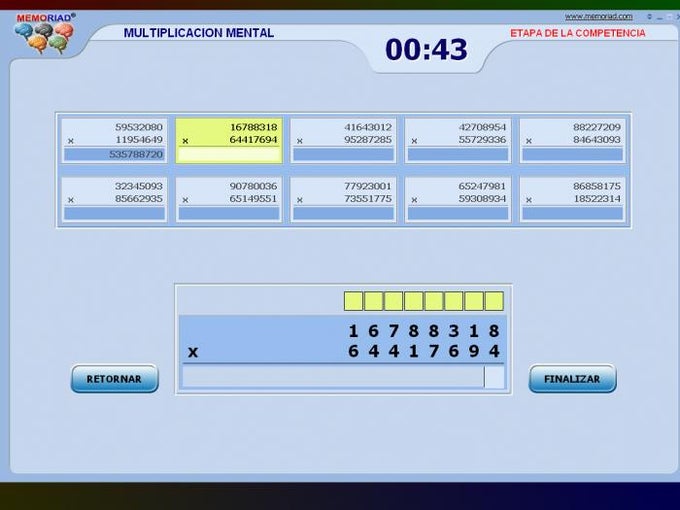Click the answer field under 55729336
680x510 pixels.
tap(458, 154)
